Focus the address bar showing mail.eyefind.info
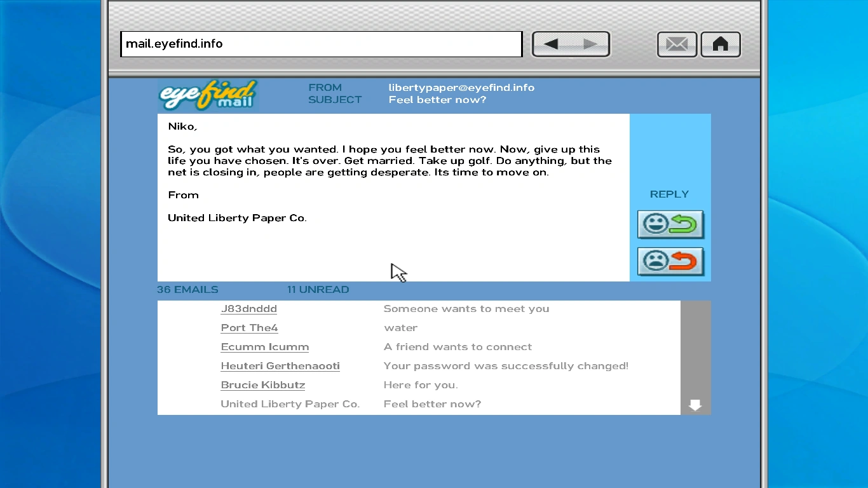868x488 pixels. coord(321,44)
